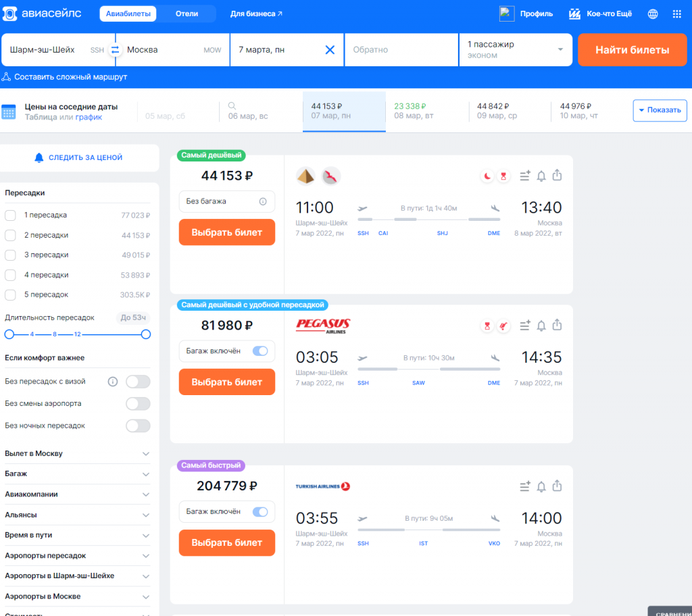Select the 08 мар date price tab
Viewport: 692px width, 616px height.
[427, 111]
